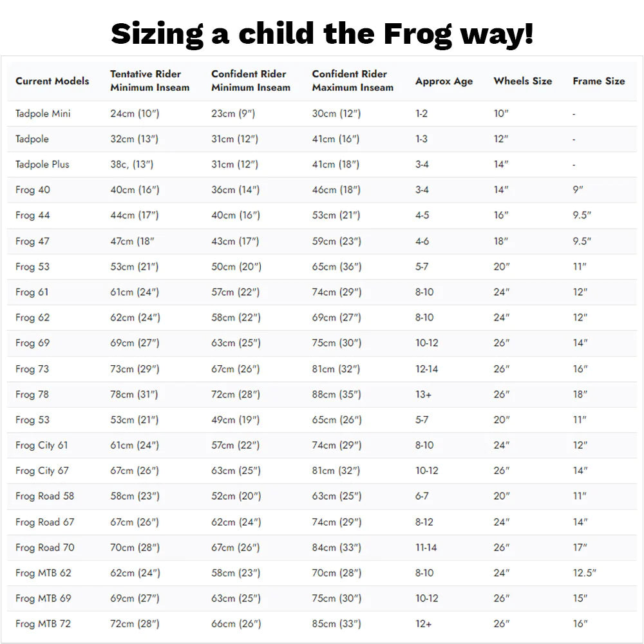
Task: Click the "Sizing a child the Frog way!" title
Action: (322, 33)
